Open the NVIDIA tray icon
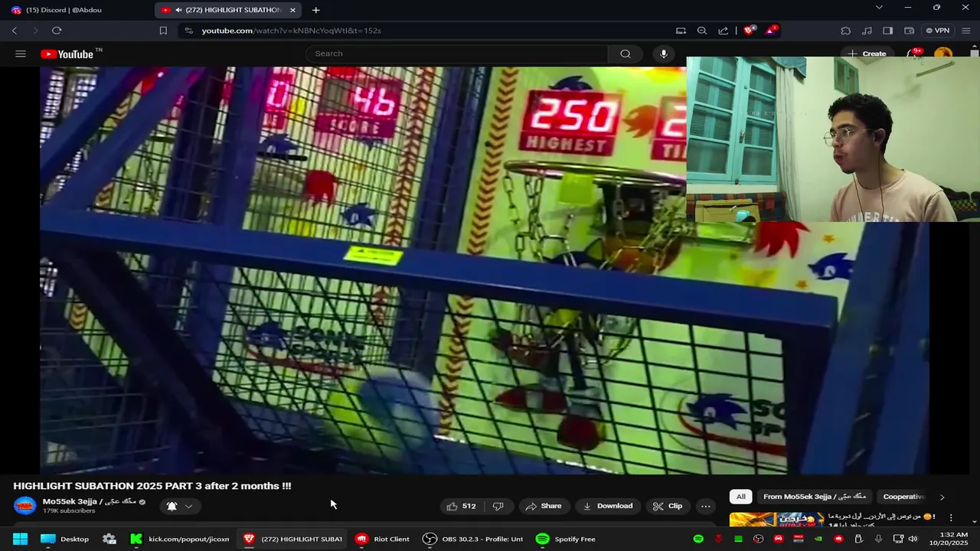Image resolution: width=980 pixels, height=551 pixels. [818, 539]
